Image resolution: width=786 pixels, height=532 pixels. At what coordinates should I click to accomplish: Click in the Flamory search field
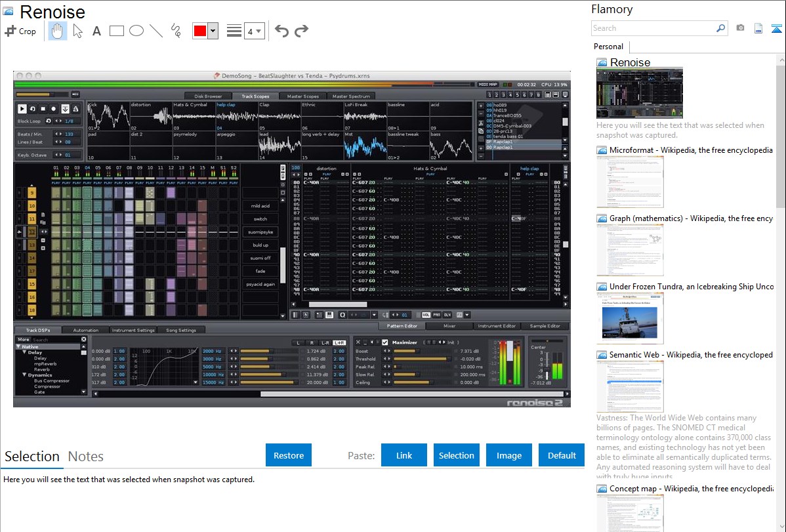point(653,28)
